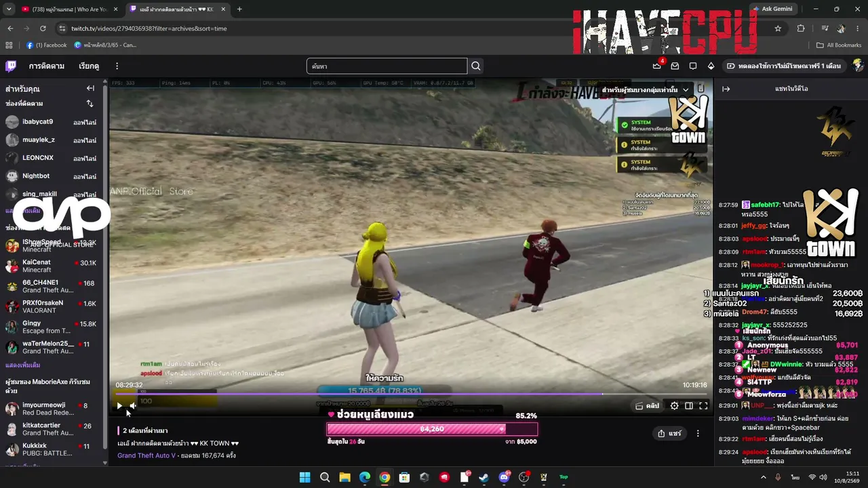Open the browser tab search dropdown

pos(9,9)
